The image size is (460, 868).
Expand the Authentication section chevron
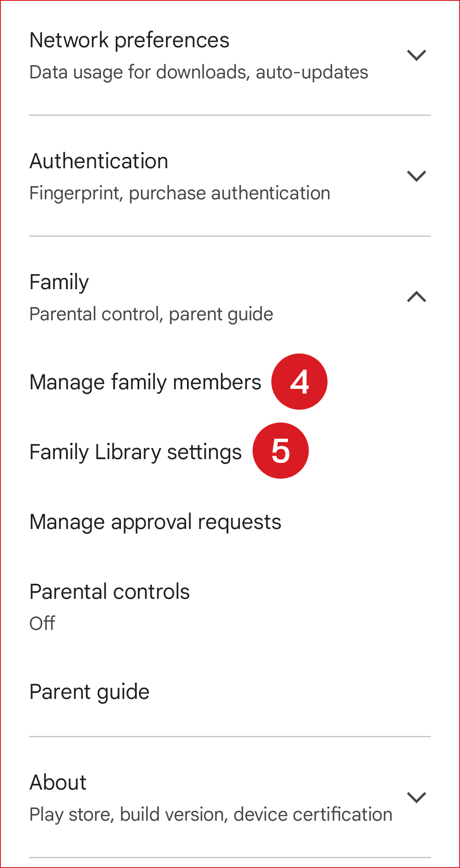pos(416,176)
